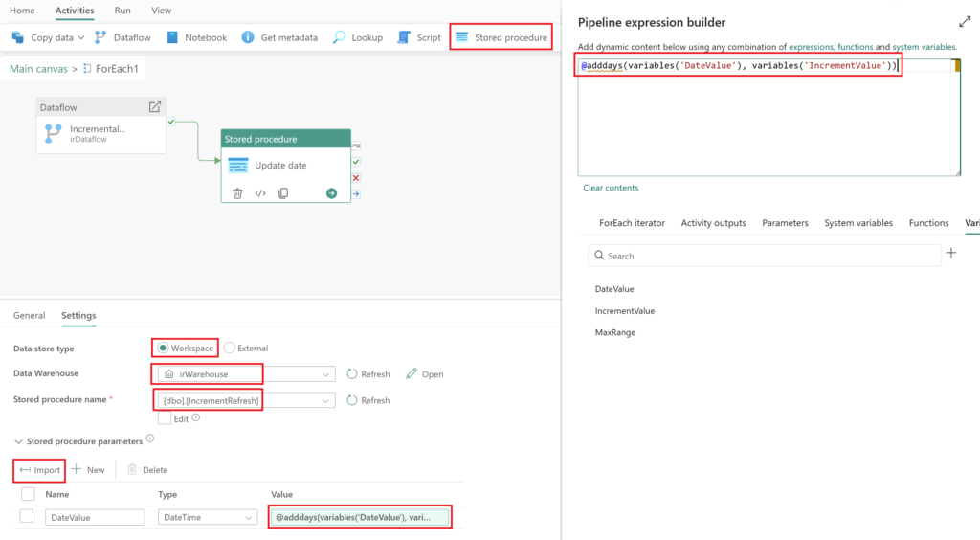Open the DateTime type dropdown
The height and width of the screenshot is (540, 980).
(208, 517)
